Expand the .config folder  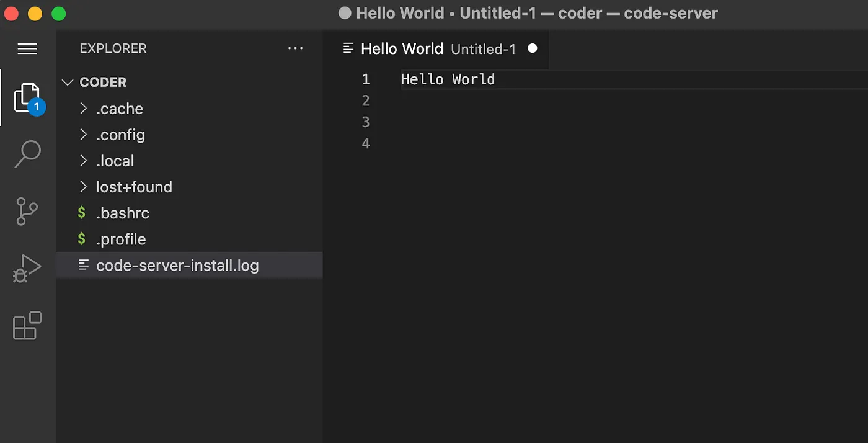[x=120, y=135]
